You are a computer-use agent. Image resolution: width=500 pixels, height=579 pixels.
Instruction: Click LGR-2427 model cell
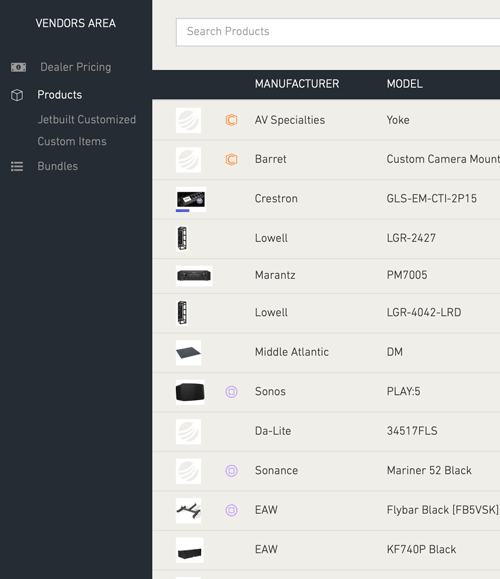tap(411, 238)
